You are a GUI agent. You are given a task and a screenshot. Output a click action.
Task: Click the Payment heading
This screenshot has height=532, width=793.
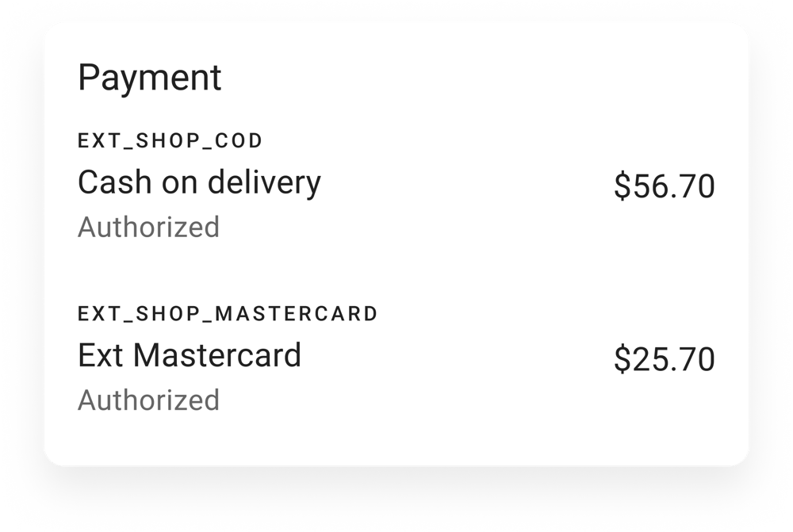pos(149,78)
